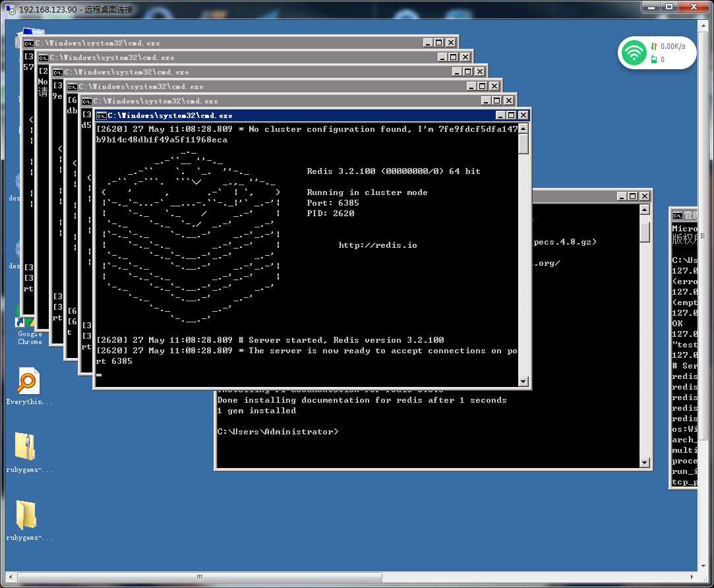Click the green Wi-Fi circle widget
This screenshot has height=588, width=714.
click(x=634, y=53)
